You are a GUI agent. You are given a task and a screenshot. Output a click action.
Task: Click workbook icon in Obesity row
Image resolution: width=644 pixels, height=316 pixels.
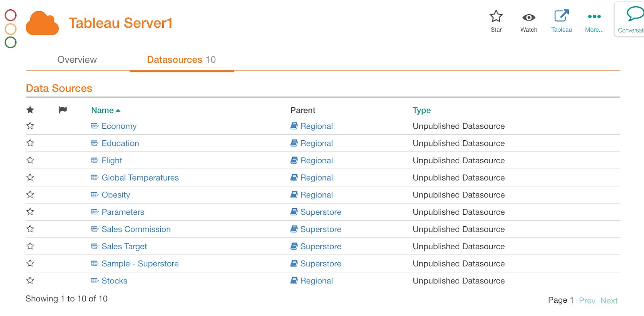click(294, 195)
